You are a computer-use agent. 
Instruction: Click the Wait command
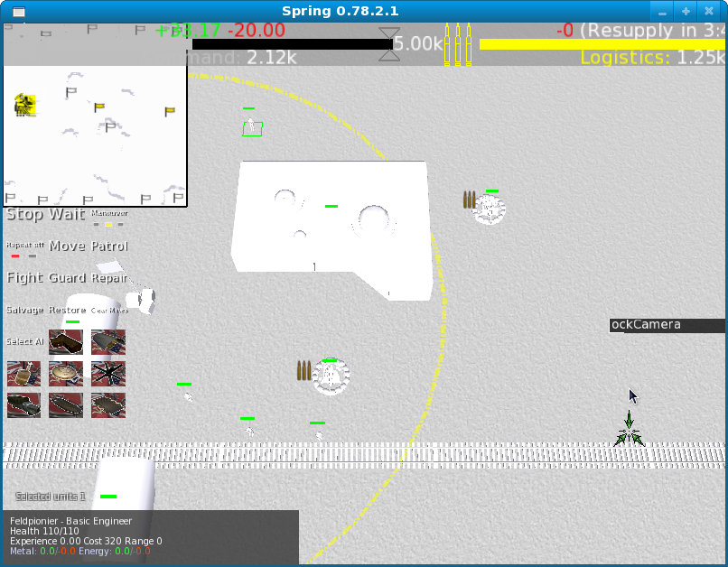click(x=68, y=214)
